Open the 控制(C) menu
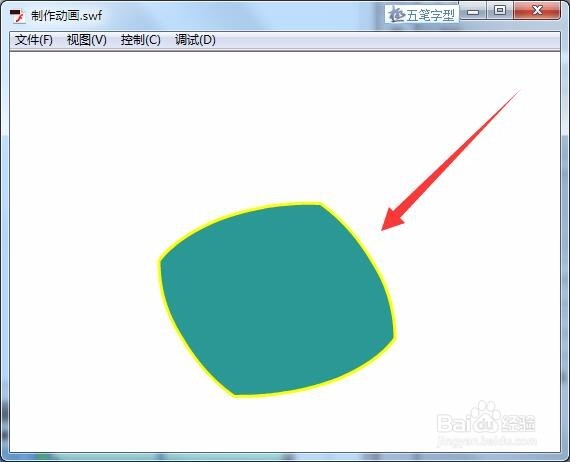The width and height of the screenshot is (570, 462). pos(140,40)
